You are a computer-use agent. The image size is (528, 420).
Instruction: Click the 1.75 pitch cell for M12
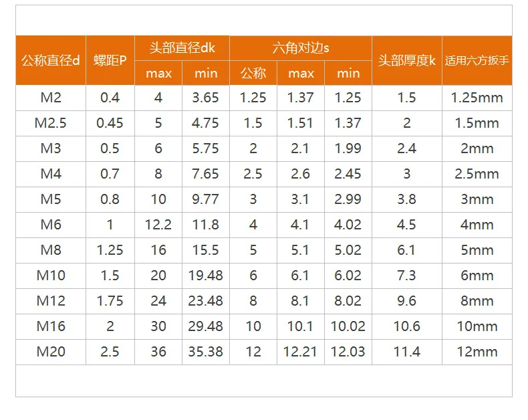(x=110, y=301)
